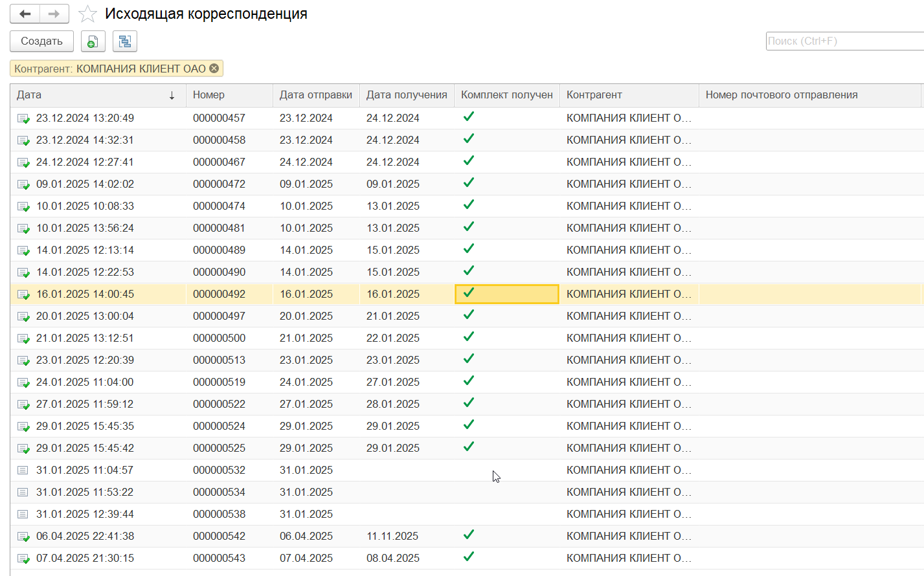
Task: Select date cell 23.12.2024 14:32:31
Action: click(85, 140)
